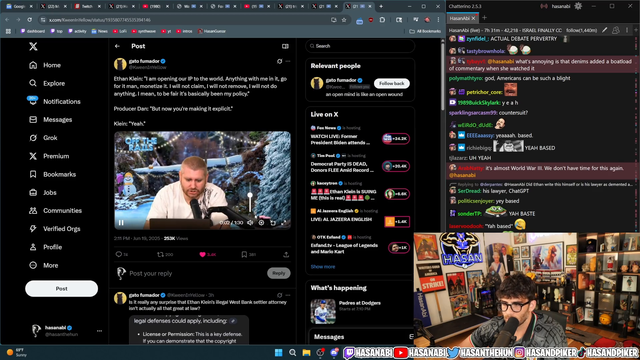Open Jobs in X sidebar

point(43,193)
